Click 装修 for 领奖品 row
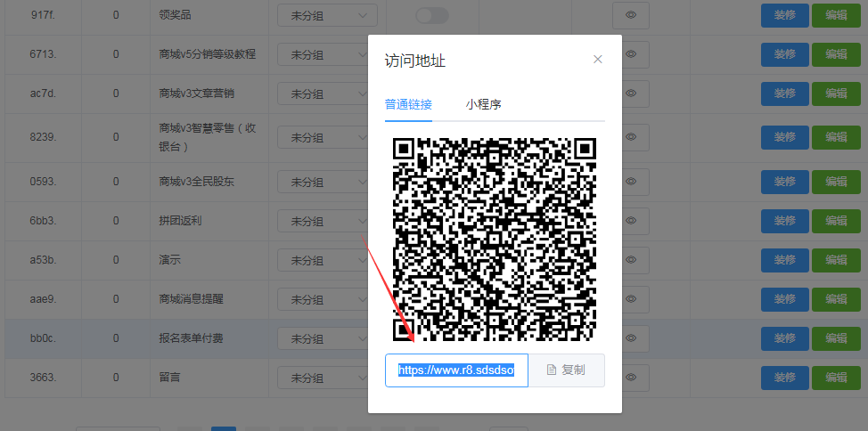 click(784, 15)
